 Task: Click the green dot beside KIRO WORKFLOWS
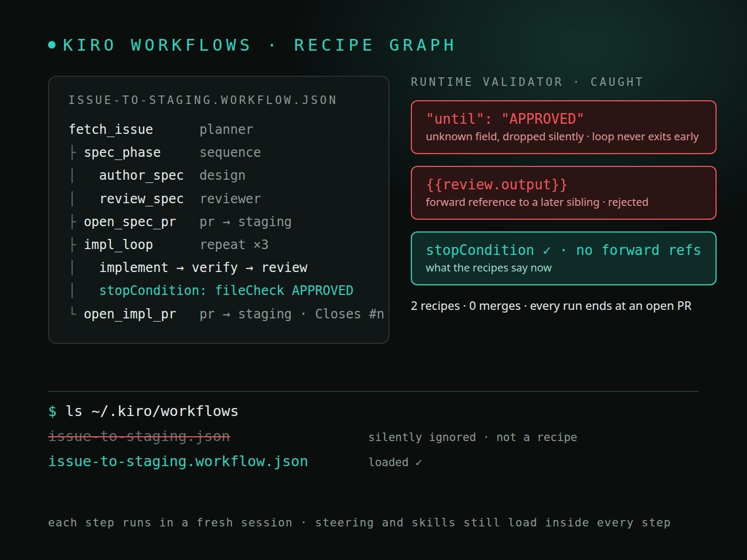point(52,45)
